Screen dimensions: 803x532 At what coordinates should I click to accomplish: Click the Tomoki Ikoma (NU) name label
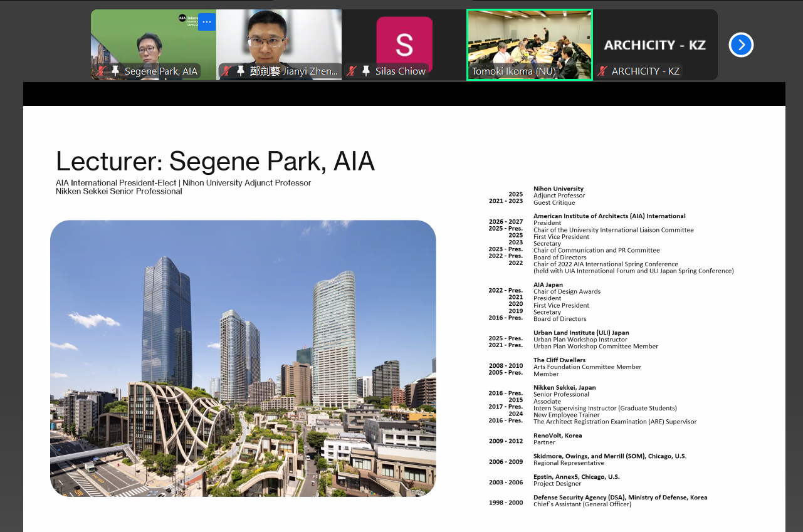[513, 71]
